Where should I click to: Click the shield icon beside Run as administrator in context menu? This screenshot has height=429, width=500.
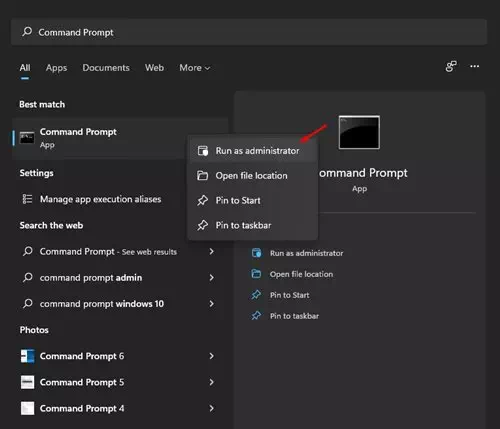point(203,151)
